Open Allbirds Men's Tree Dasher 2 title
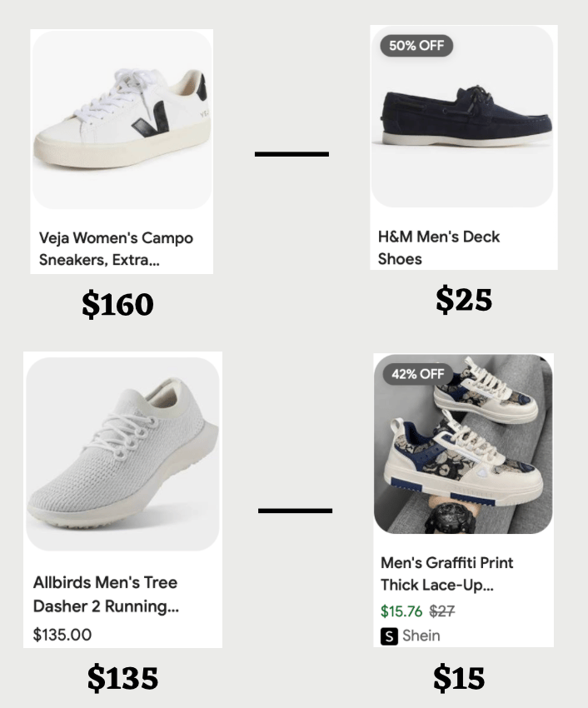Viewport: 588px width, 708px height. point(106,594)
